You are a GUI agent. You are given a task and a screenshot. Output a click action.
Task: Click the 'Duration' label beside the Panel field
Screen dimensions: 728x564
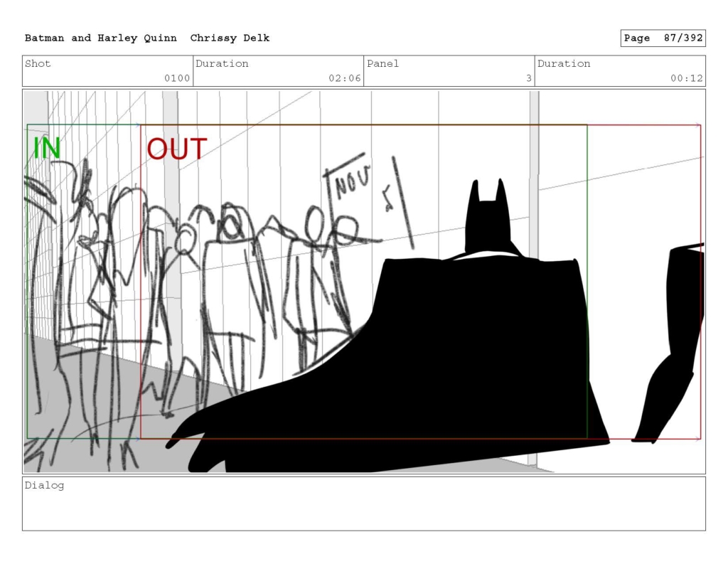(564, 63)
